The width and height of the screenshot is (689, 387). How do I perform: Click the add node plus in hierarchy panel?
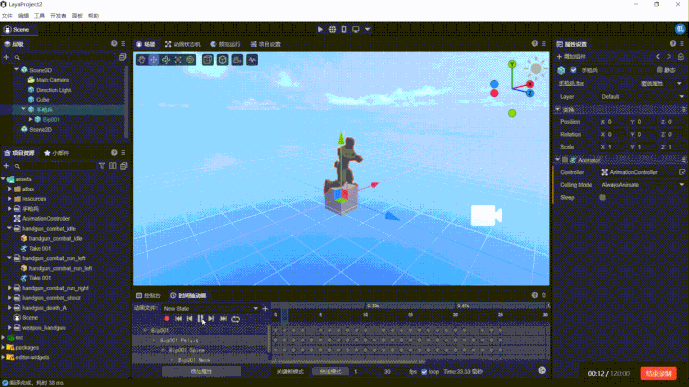[x=6, y=57]
